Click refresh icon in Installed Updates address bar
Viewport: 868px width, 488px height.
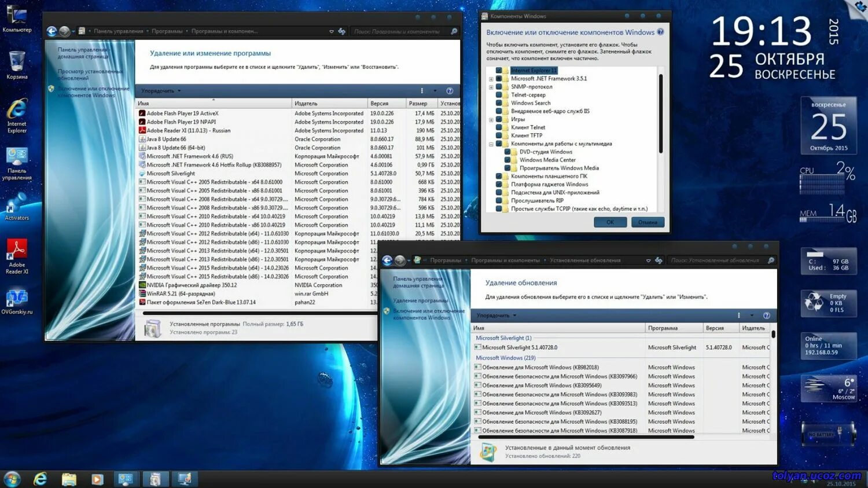point(659,260)
